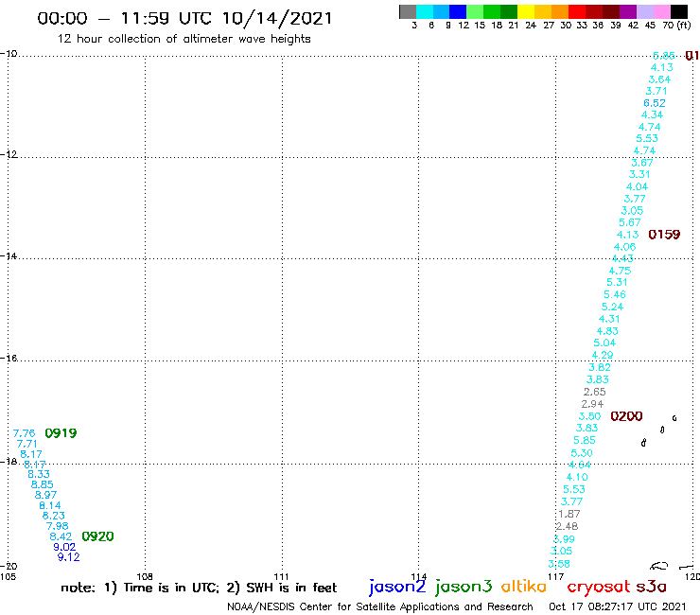Click the jason3 satellite label
The height and width of the screenshot is (615, 700).
[464, 587]
